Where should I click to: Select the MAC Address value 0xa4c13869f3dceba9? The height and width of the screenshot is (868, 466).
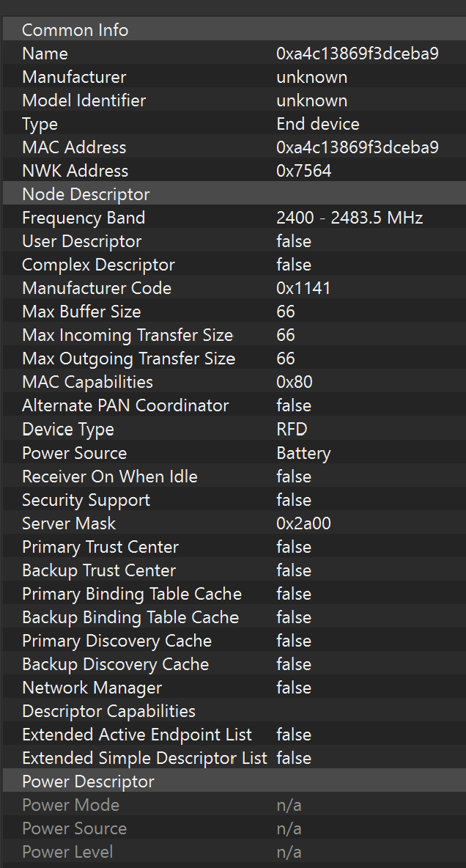tap(357, 147)
